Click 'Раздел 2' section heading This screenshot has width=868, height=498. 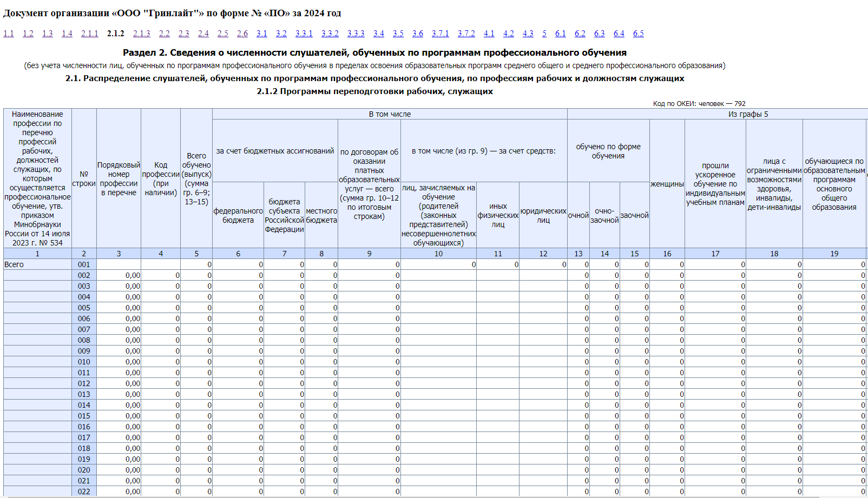tap(374, 52)
